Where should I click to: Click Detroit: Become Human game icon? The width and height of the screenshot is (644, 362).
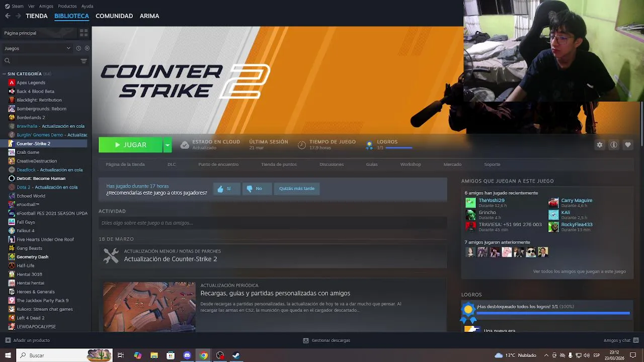[x=12, y=178]
